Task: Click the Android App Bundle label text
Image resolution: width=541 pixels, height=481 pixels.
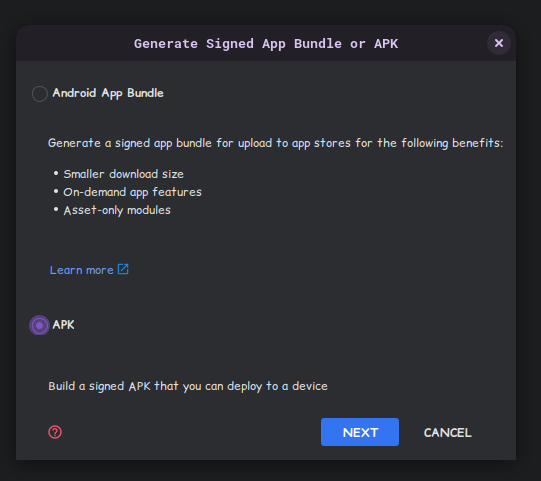Action: tap(108, 93)
